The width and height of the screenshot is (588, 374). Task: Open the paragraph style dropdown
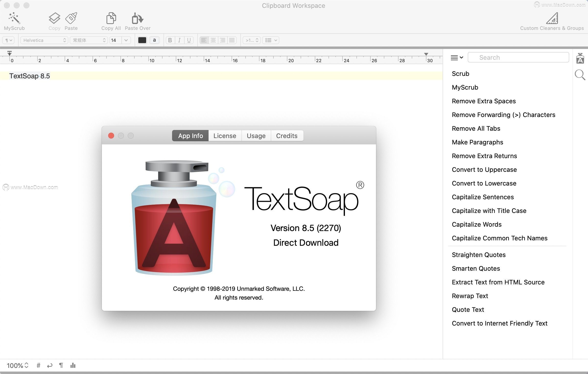9,40
